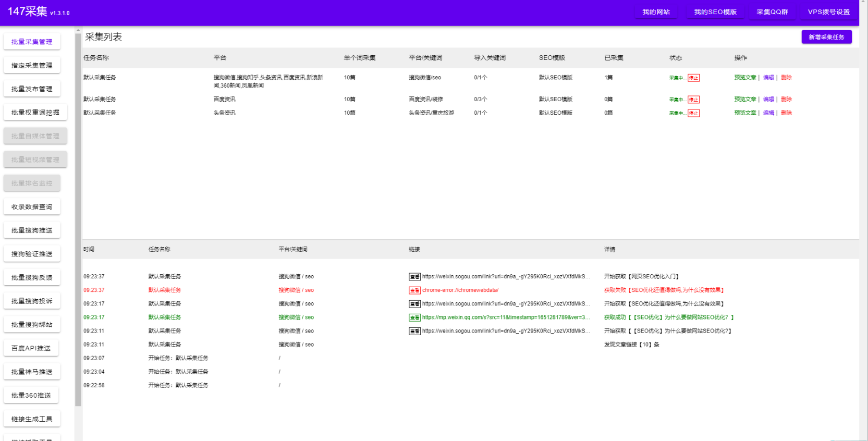Open 批量搜狗反馈 in the sidebar
Image resolution: width=868 pixels, height=441 pixels.
[x=32, y=277]
